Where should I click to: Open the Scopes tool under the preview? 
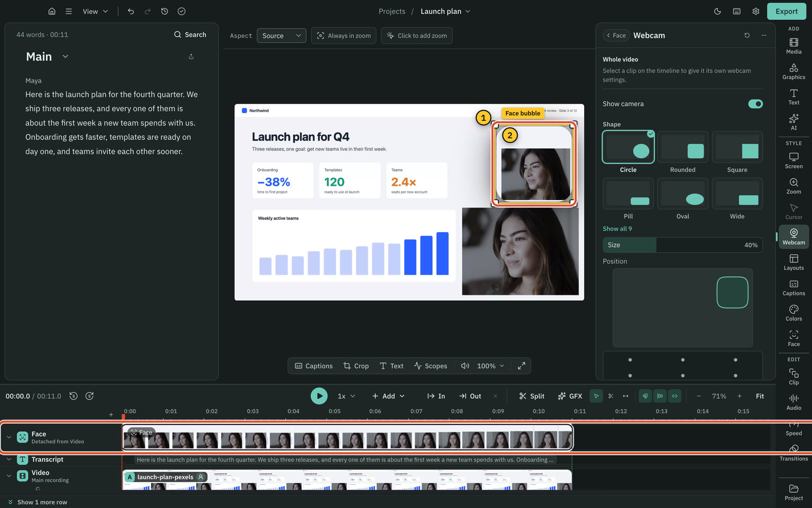pyautogui.click(x=430, y=366)
